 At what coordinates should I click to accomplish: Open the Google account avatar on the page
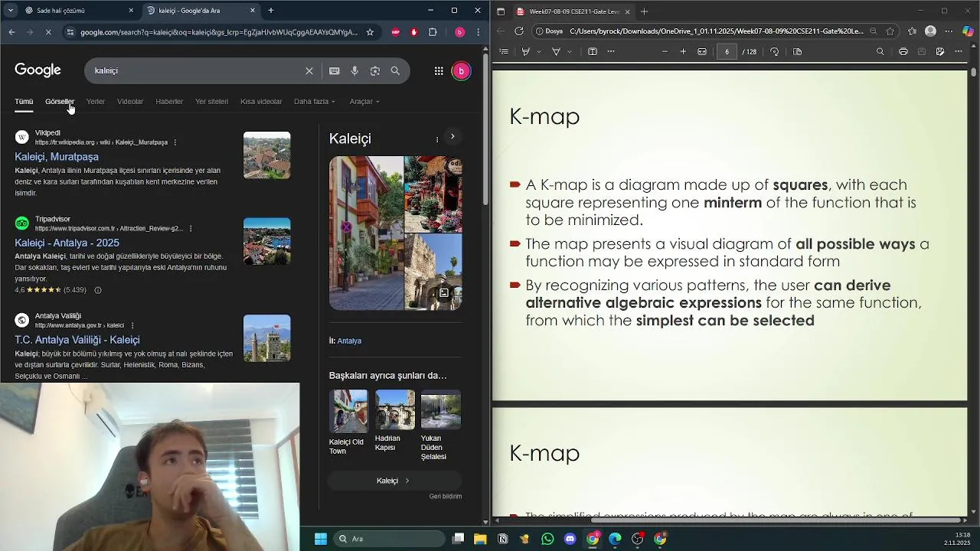(461, 70)
